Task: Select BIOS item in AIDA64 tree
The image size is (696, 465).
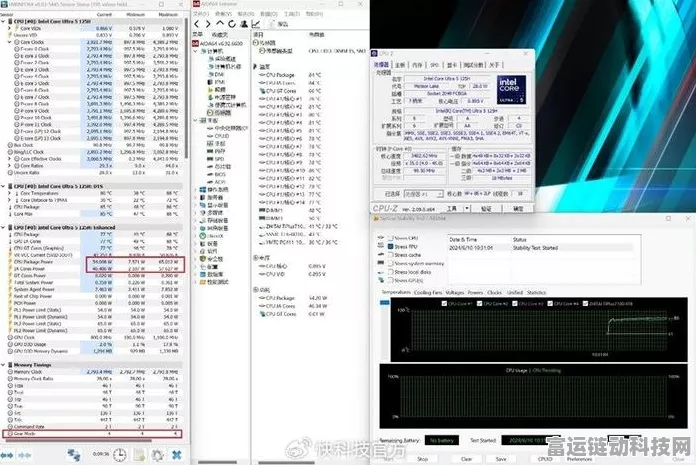Action: click(x=217, y=174)
